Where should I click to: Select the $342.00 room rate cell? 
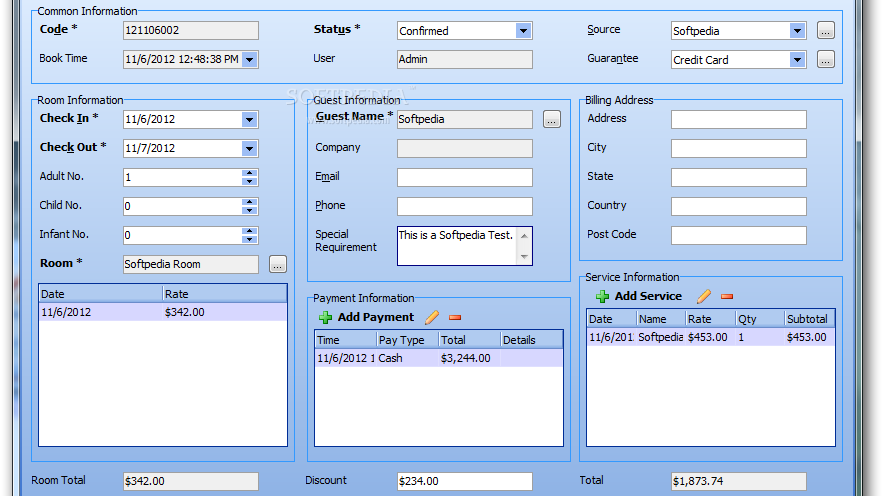click(224, 312)
